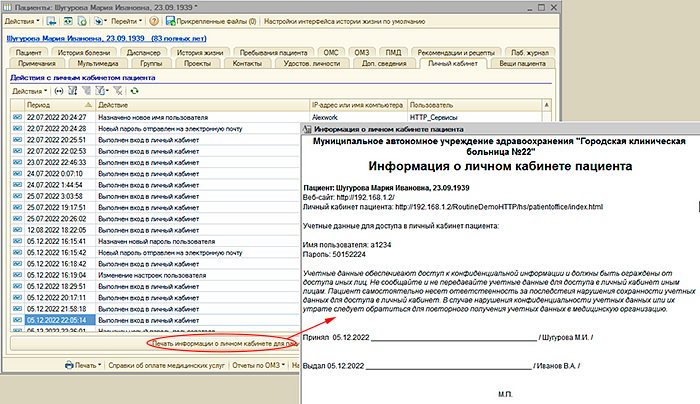The width and height of the screenshot is (700, 404).
Task: Click row icon for 22.07.2022 20:24:27 entry
Action: (x=17, y=117)
